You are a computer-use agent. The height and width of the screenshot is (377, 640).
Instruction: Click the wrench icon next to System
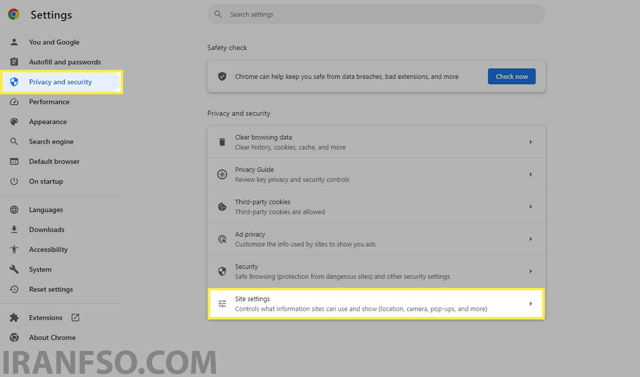click(14, 269)
